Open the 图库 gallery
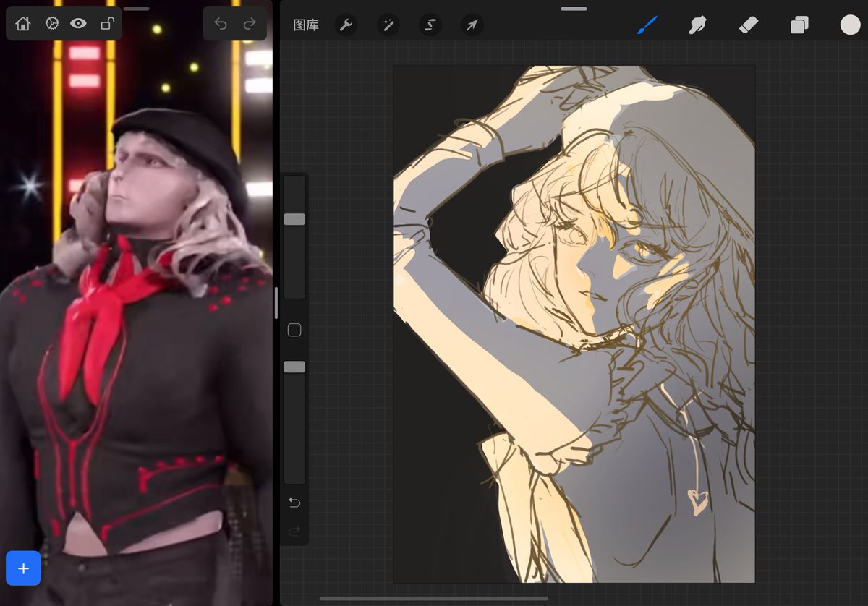Screen dimensions: 868x606 pos(306,25)
